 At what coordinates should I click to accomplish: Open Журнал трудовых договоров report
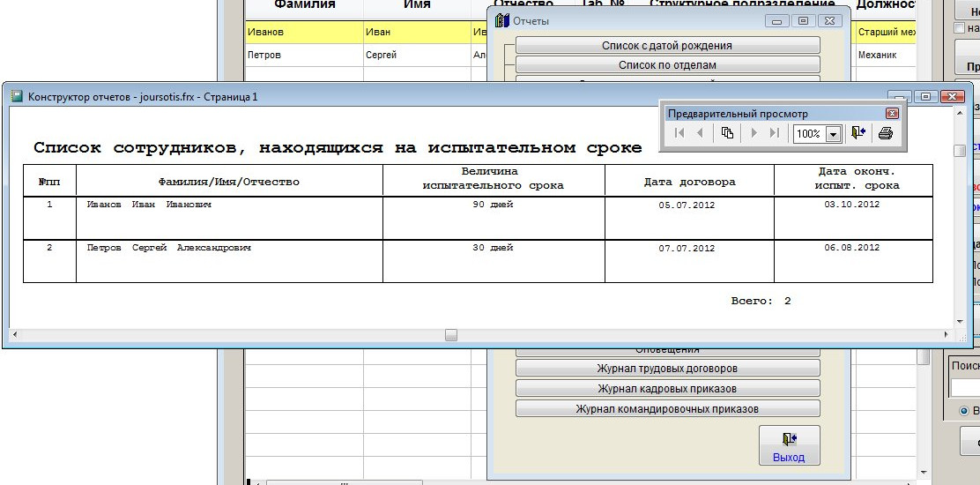coord(667,368)
